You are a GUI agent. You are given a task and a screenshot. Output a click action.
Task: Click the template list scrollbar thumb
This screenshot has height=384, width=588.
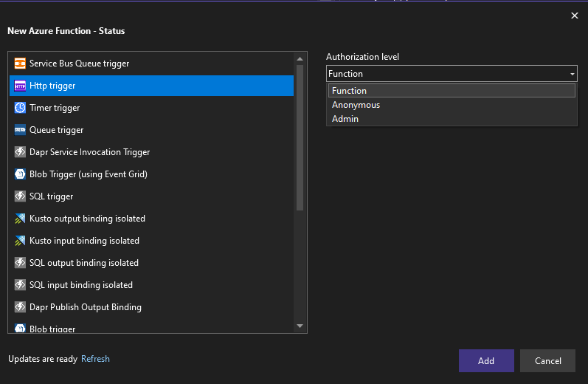coord(300,137)
